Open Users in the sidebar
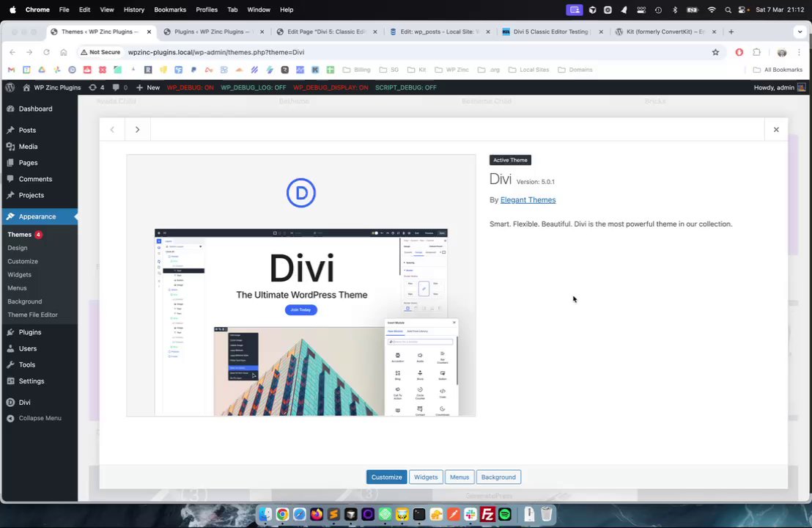 point(39,349)
